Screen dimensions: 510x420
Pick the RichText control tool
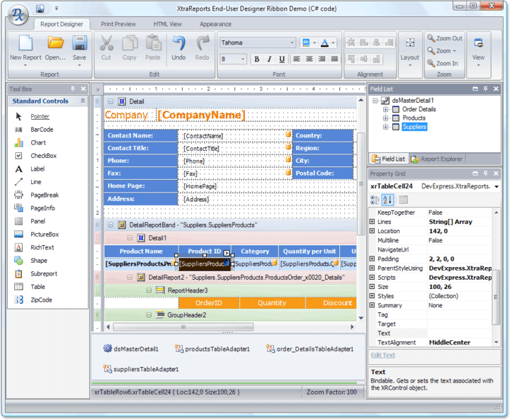pyautogui.click(x=42, y=247)
